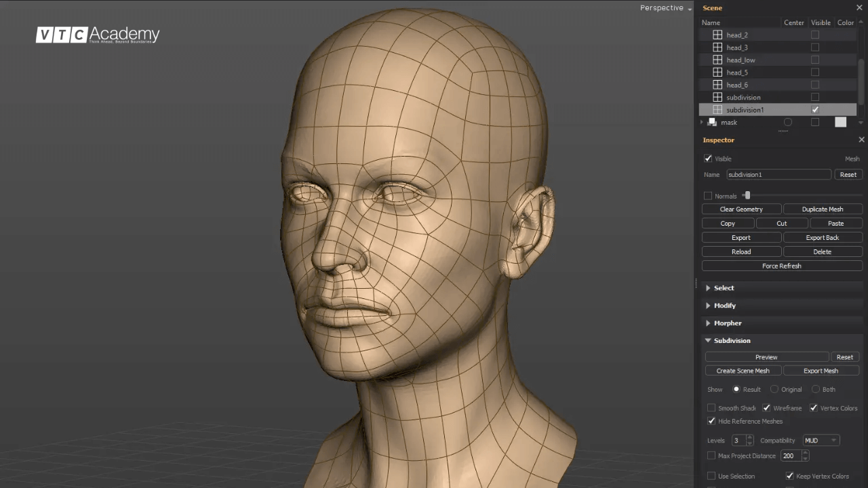Click the subdivision1 mesh icon
868x488 pixels.
717,110
